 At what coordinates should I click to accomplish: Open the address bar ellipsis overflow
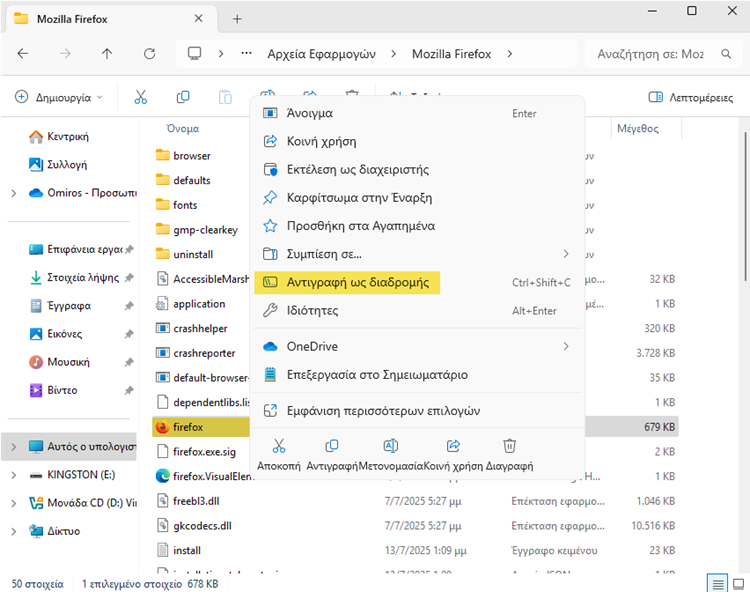click(246, 53)
